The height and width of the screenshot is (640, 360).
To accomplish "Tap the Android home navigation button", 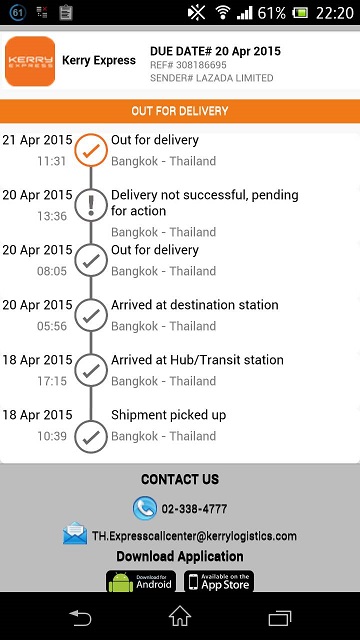I will pyautogui.click(x=180, y=616).
